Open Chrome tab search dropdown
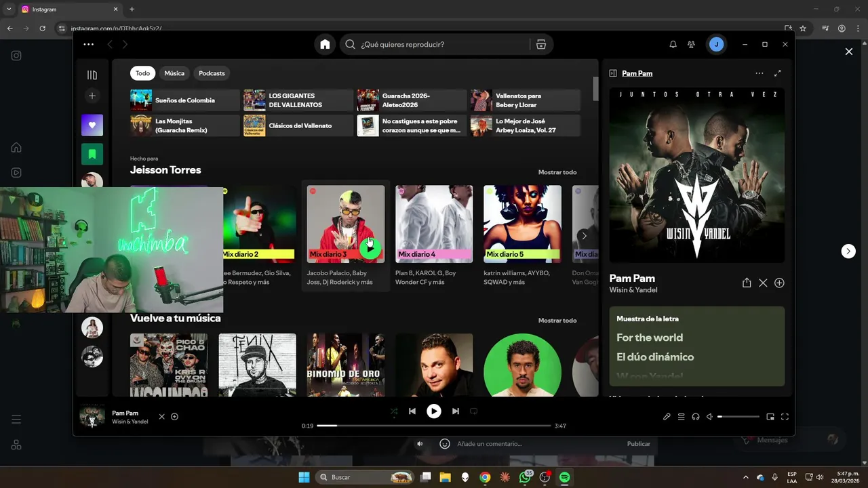Viewport: 868px width, 488px height. click(9, 9)
